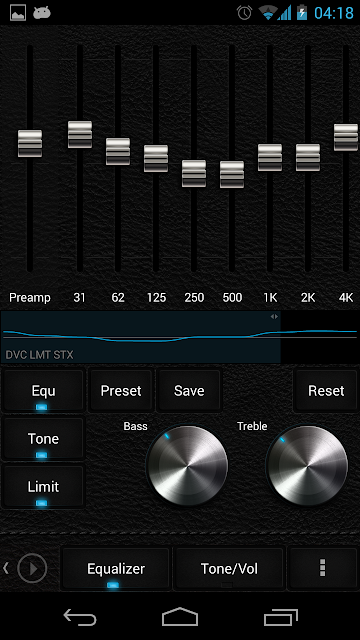Viewport: 360px width, 640px height.
Task: Toggle the Equ equalizer switch
Action: click(x=43, y=391)
